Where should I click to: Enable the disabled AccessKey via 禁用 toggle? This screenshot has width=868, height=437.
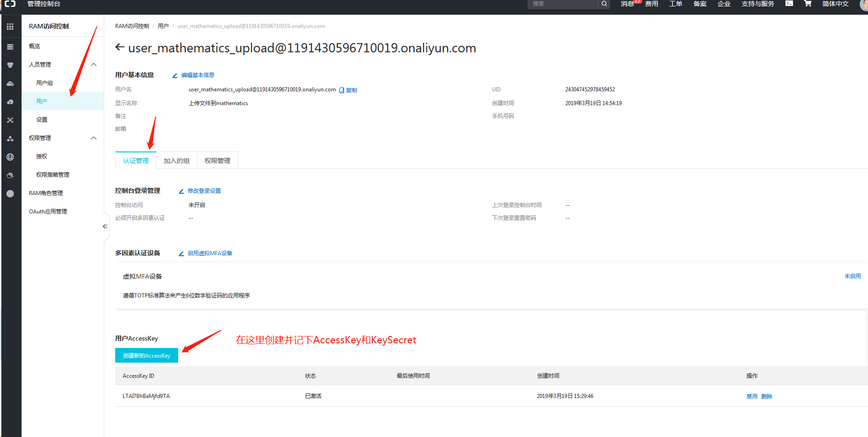point(752,396)
